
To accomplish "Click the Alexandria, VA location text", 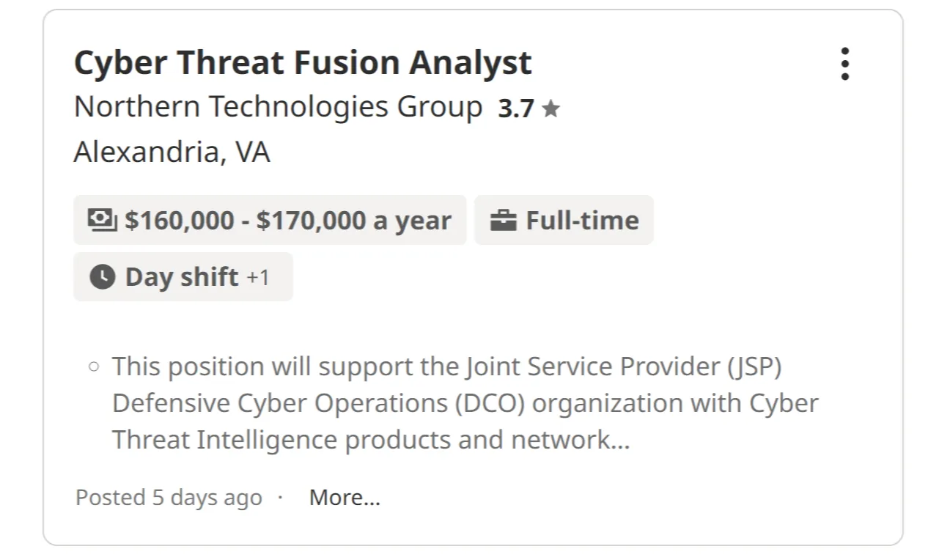I will coord(172,152).
